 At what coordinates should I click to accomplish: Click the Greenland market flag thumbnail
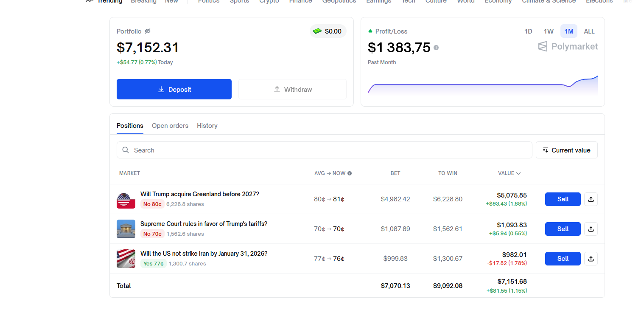click(x=126, y=200)
